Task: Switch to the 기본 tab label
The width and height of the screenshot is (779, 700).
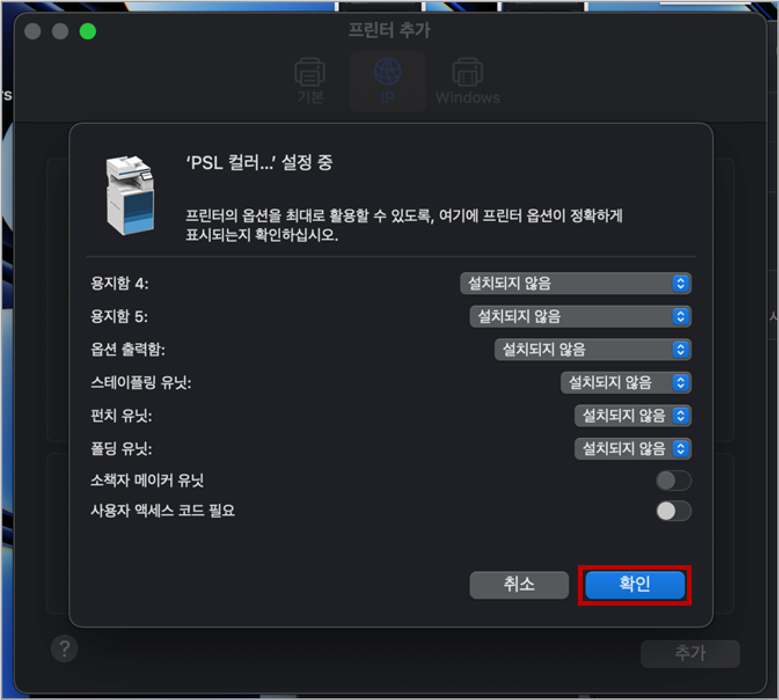Action: pyautogui.click(x=310, y=97)
